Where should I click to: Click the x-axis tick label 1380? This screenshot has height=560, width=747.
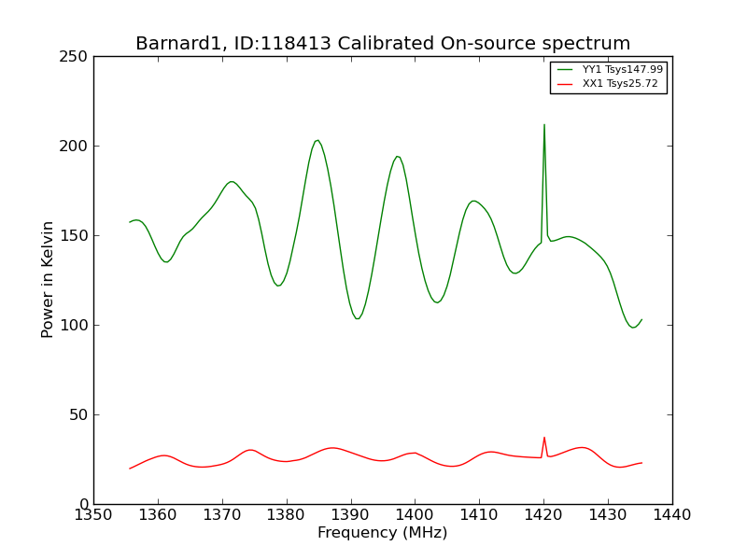(287, 515)
